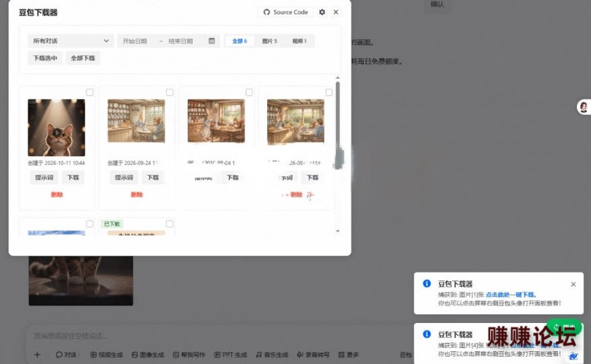The image size is (591, 364).
Task: Click the 全部下载 button
Action: 83,58
